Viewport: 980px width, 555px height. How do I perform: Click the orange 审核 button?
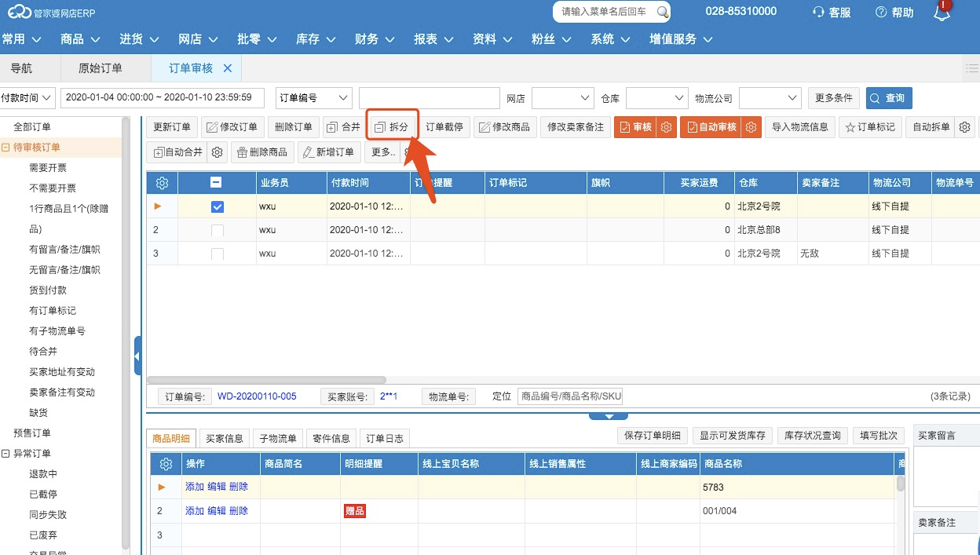pos(635,127)
